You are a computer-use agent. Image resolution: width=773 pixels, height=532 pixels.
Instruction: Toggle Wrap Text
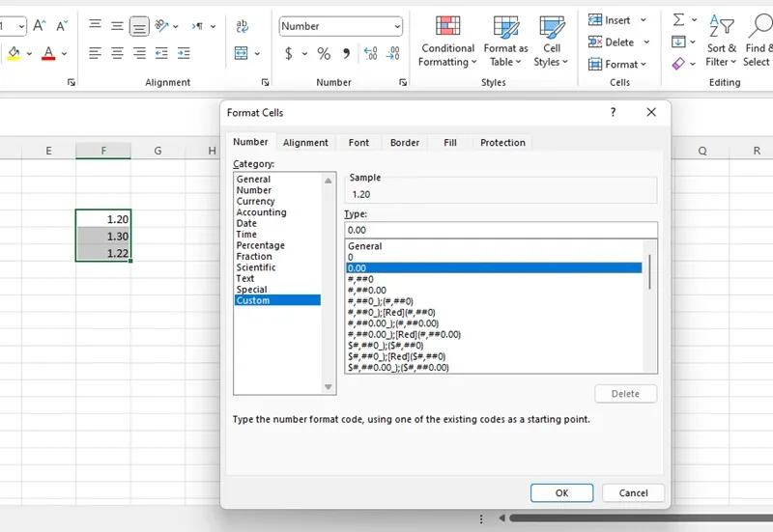(x=243, y=26)
